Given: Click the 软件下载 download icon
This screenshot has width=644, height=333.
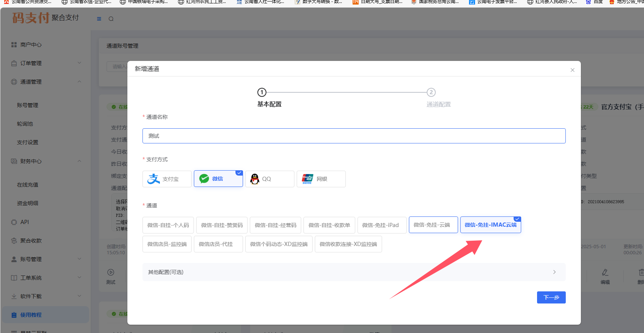Looking at the screenshot, I should (14, 296).
